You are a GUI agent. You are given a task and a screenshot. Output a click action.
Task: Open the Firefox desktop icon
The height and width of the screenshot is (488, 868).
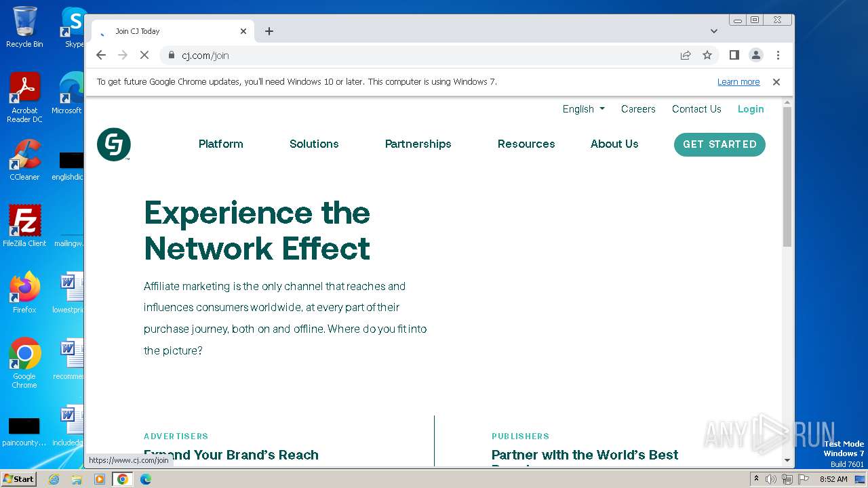tap(24, 293)
